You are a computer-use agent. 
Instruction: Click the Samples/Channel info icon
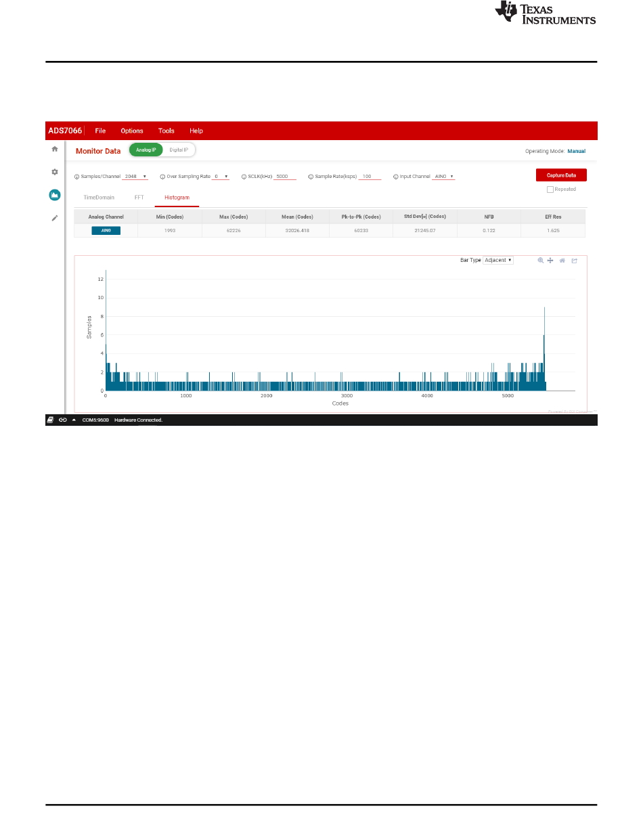(x=76, y=177)
